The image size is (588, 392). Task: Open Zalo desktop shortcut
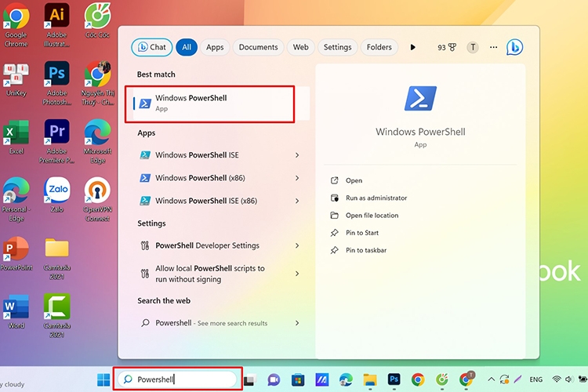pyautogui.click(x=56, y=194)
